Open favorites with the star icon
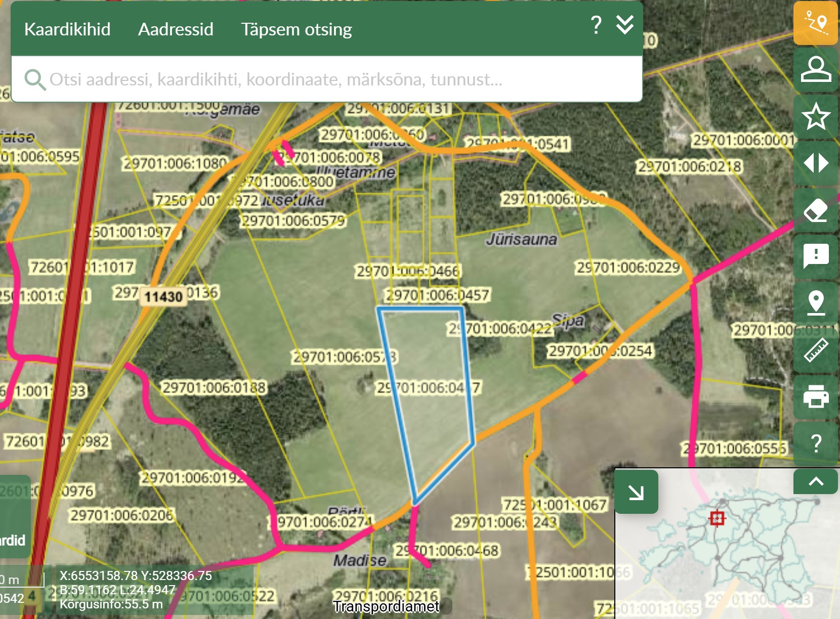The image size is (840, 619). pyautogui.click(x=815, y=117)
